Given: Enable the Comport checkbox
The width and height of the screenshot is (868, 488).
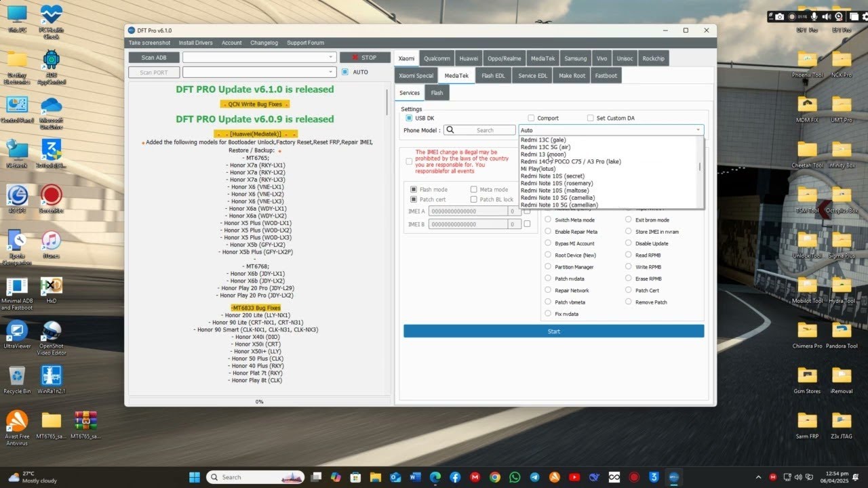Looking at the screenshot, I should point(531,118).
